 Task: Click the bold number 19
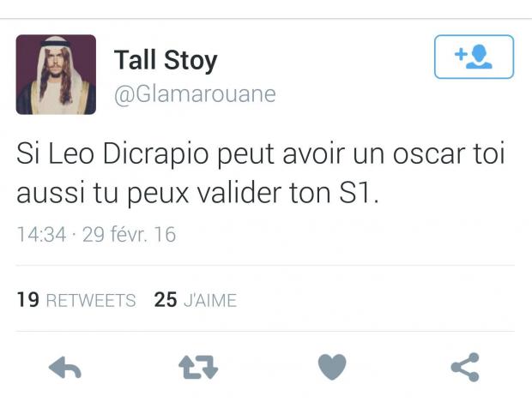point(27,300)
